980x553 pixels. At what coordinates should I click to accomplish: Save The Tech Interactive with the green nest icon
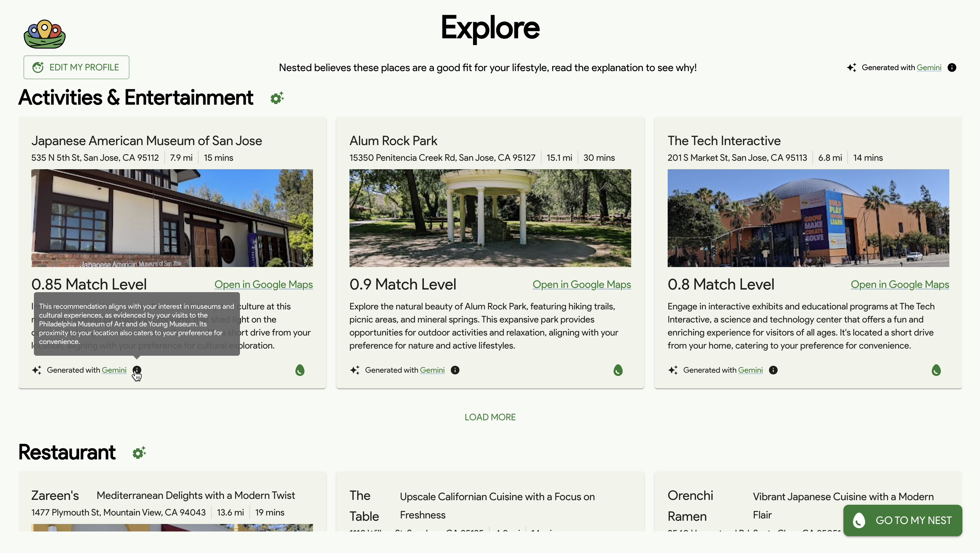(936, 370)
